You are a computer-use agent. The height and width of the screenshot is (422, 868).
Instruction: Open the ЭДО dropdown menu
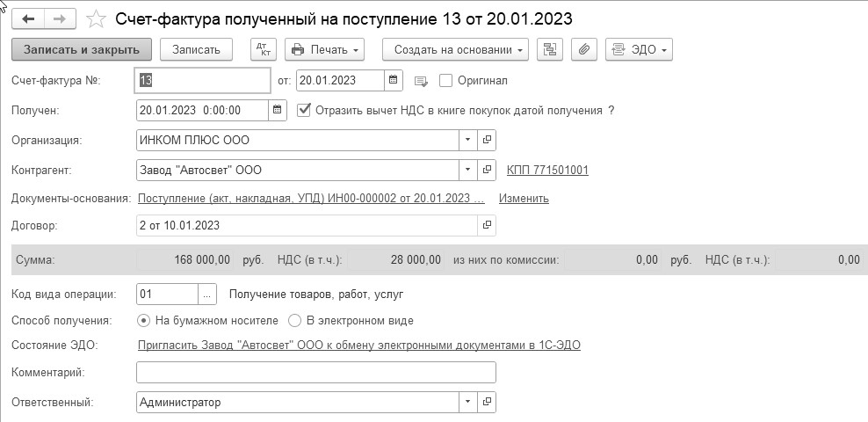coord(640,49)
